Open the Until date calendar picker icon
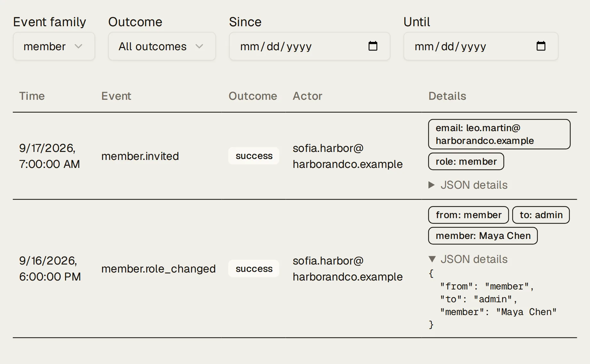This screenshot has width=590, height=364. pyautogui.click(x=541, y=46)
